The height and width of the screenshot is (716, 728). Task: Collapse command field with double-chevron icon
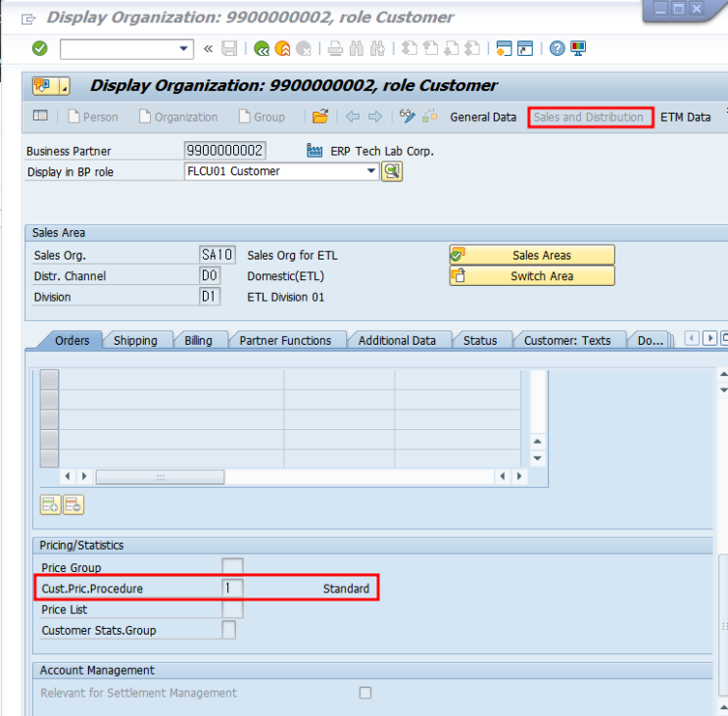click(x=208, y=48)
